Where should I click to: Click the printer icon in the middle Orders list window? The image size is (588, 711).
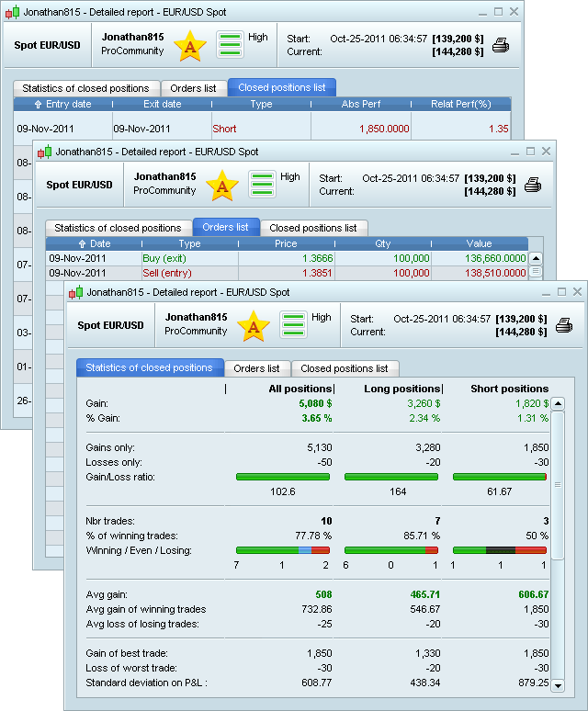532,185
